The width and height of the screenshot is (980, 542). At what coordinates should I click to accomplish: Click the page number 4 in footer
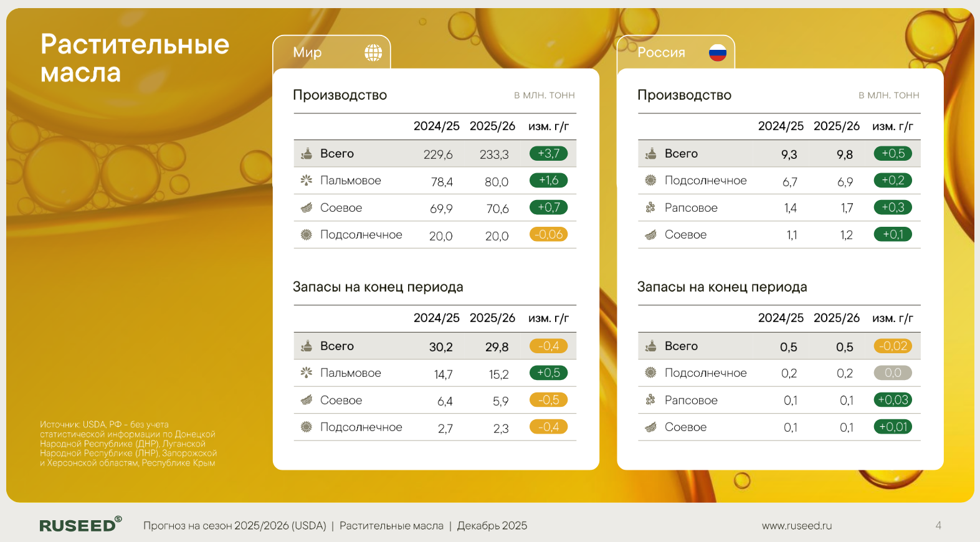(x=938, y=526)
